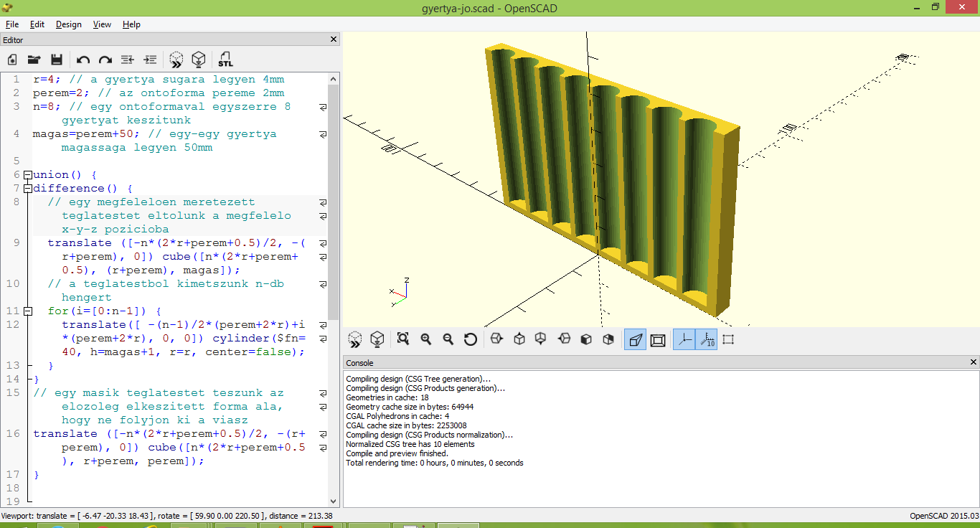Click editor scrollbar down arrow
Viewport: 980px width, 528px height.
click(334, 501)
